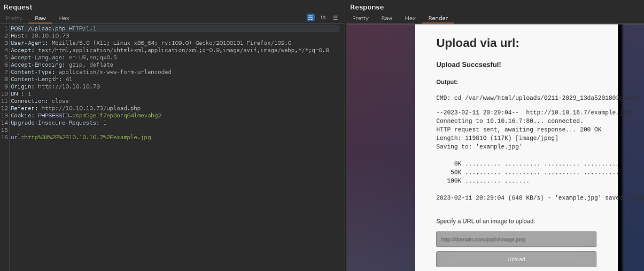Toggle the word wrap icon in Request
The image size is (644, 271).
[x=311, y=18]
